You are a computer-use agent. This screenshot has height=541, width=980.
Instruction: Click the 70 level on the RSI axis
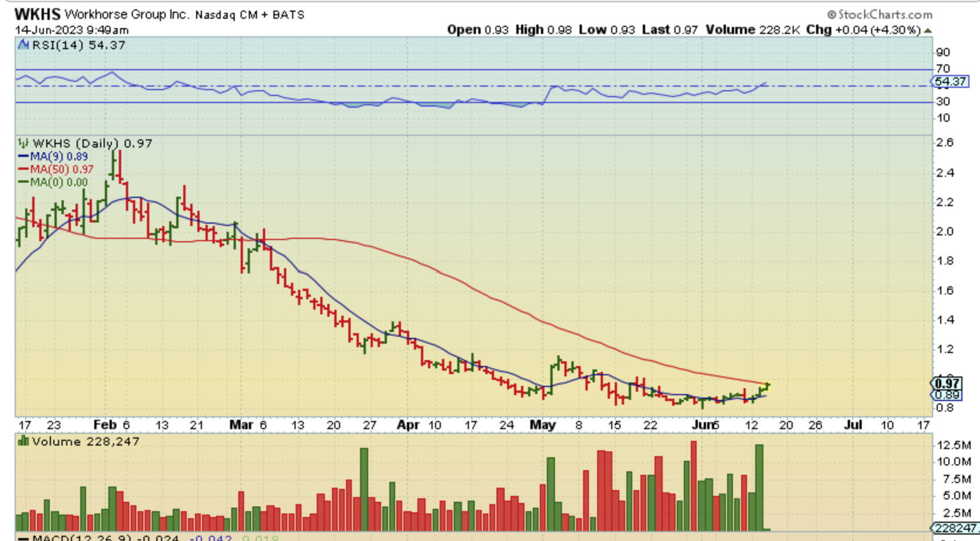(943, 69)
